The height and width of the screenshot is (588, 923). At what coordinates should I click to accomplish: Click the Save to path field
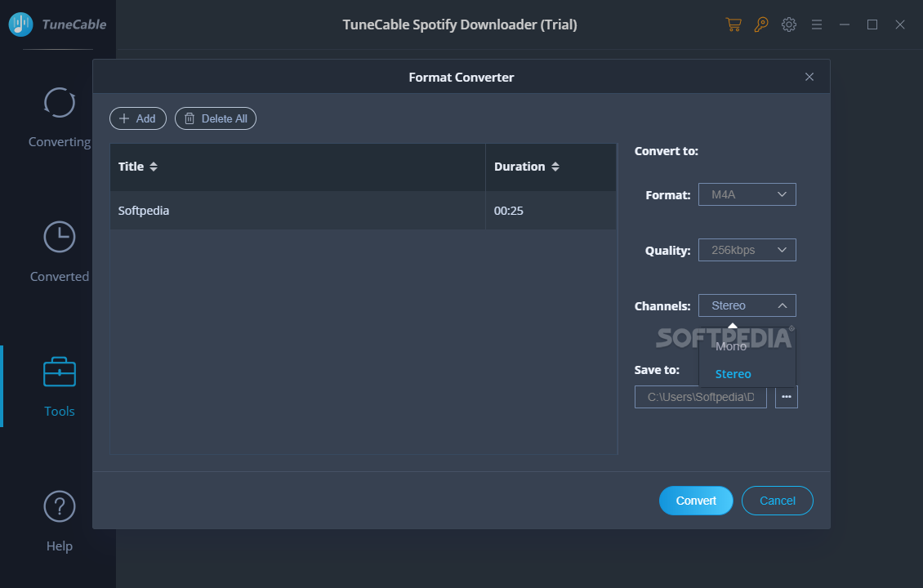701,397
